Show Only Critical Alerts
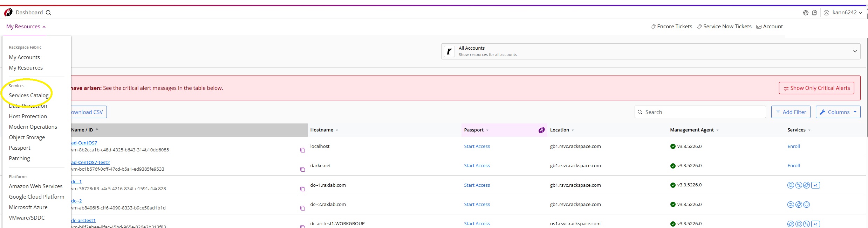Image resolution: width=868 pixels, height=228 pixels. click(x=816, y=88)
